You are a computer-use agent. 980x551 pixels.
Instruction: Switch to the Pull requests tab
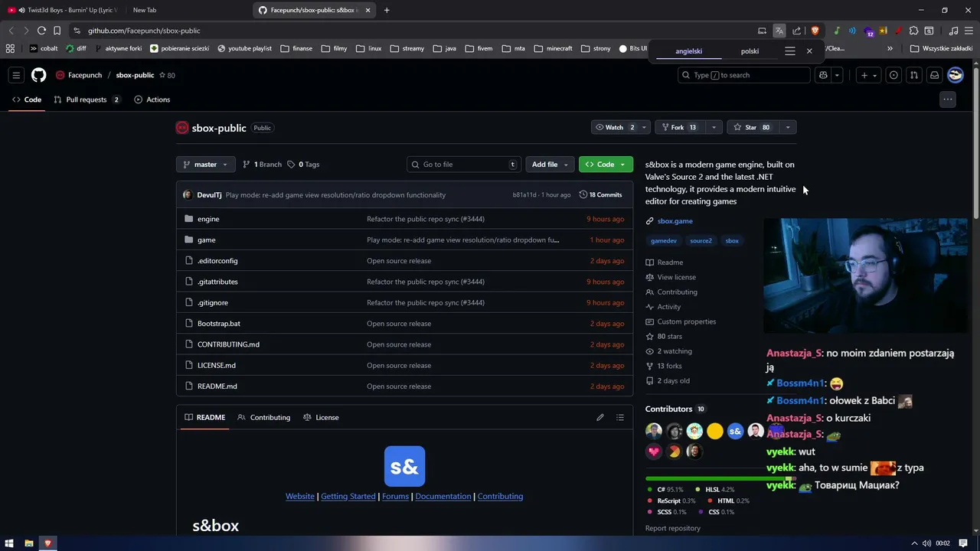tap(87, 99)
